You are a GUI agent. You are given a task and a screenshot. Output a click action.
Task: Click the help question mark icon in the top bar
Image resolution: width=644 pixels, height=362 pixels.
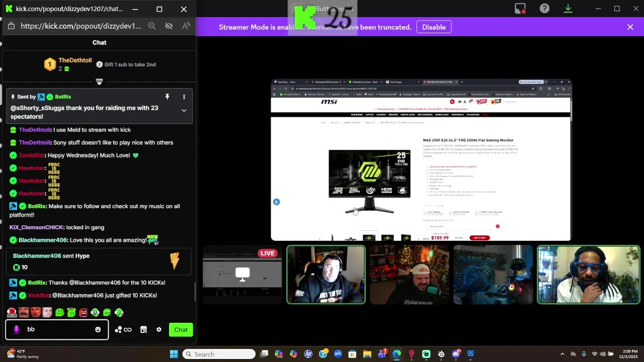[544, 9]
